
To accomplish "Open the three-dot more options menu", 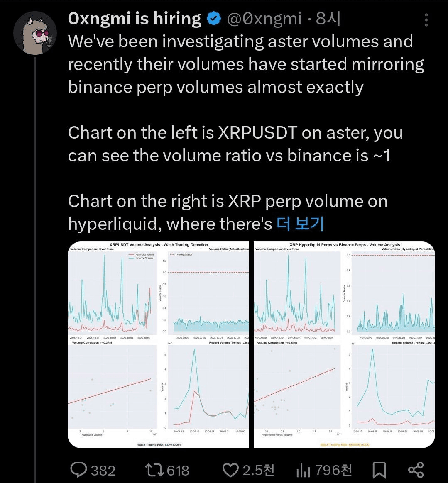I will (426, 20).
